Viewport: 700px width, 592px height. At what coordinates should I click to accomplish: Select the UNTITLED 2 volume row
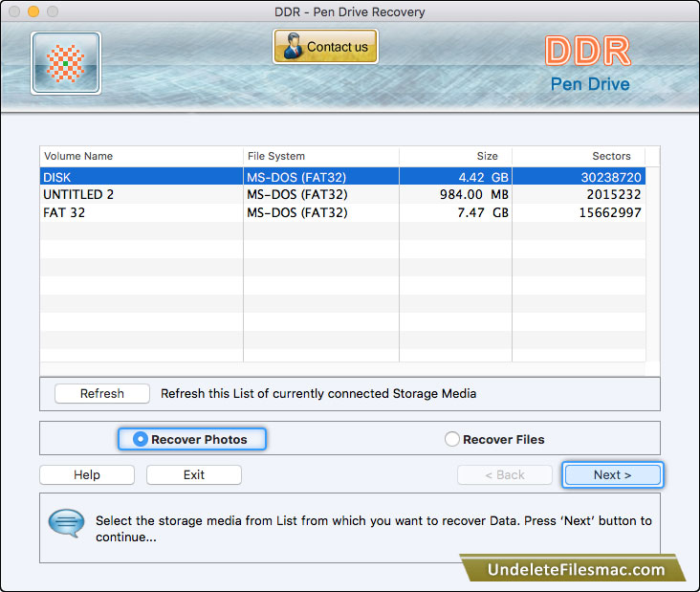tap(342, 195)
